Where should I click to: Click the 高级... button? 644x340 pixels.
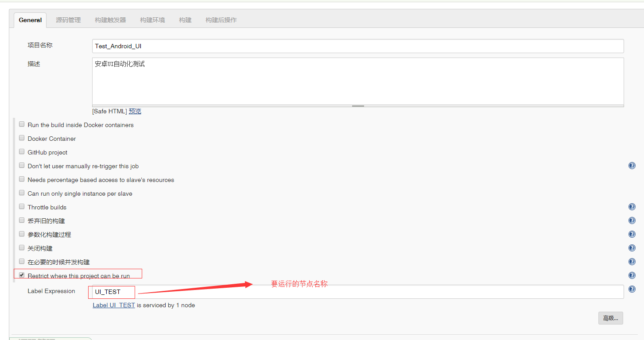click(x=610, y=318)
